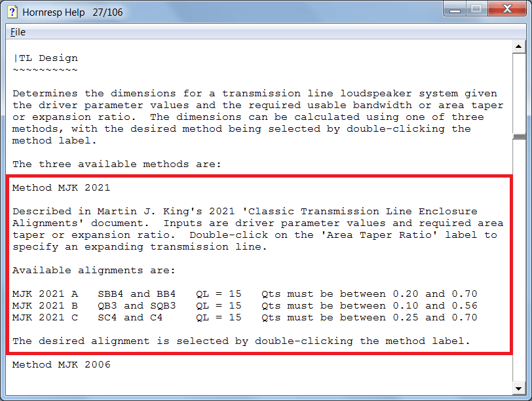Maximize the Hornresp Help window
The height and width of the screenshot is (401, 532).
coord(477,9)
